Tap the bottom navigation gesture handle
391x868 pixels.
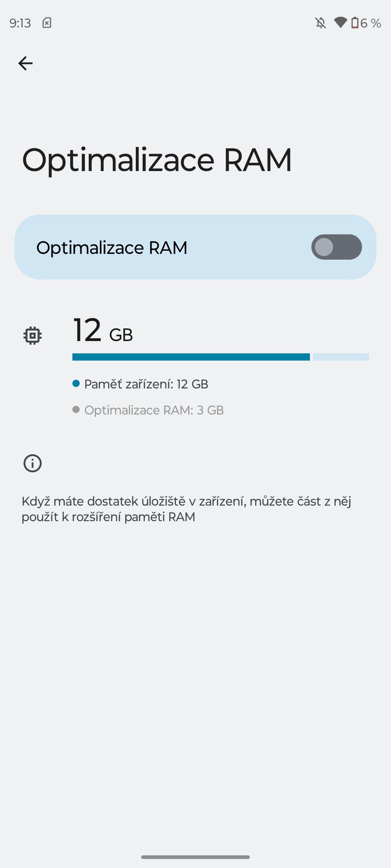point(195,857)
